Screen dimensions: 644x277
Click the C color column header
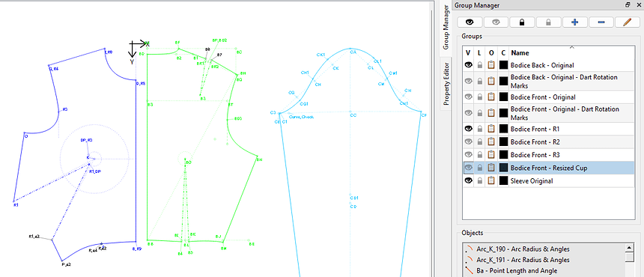503,53
